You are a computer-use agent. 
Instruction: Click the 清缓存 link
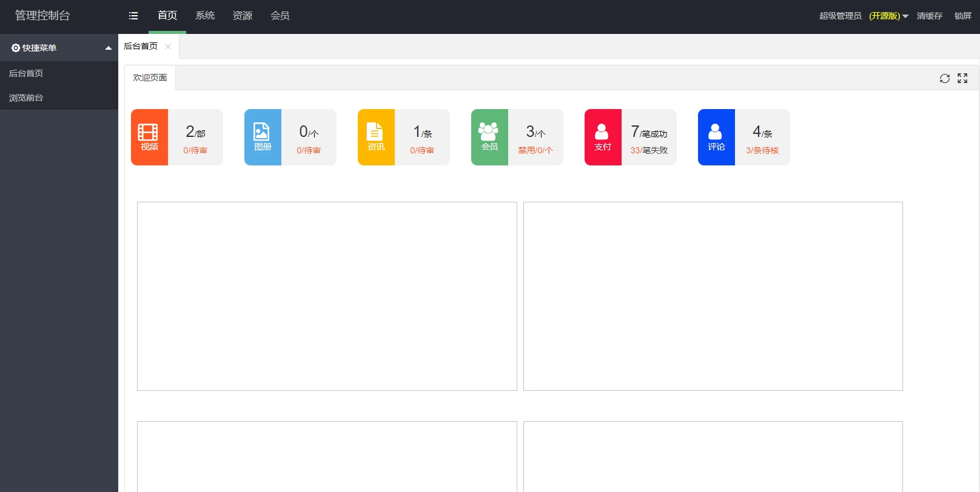[x=929, y=16]
